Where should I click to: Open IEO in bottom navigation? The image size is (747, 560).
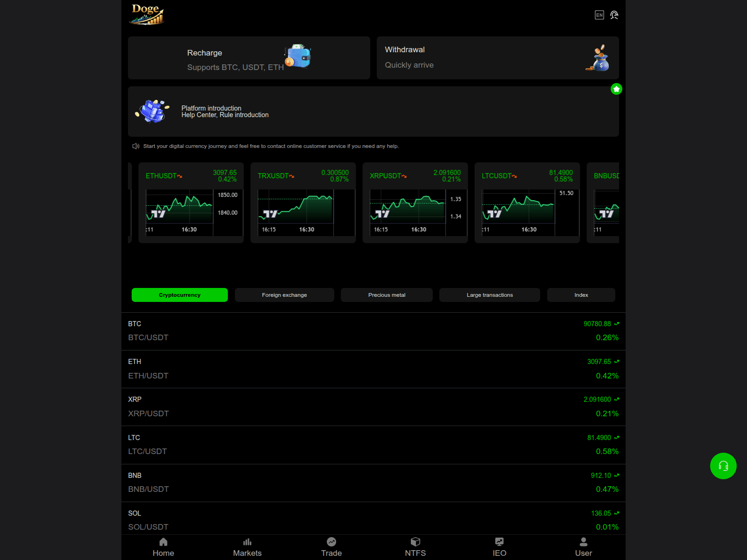tap(500, 547)
